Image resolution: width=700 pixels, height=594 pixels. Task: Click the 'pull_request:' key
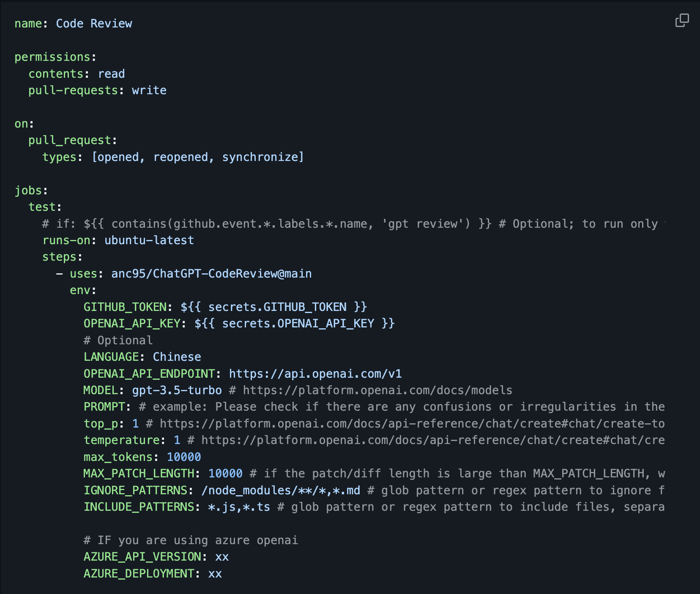(73, 140)
